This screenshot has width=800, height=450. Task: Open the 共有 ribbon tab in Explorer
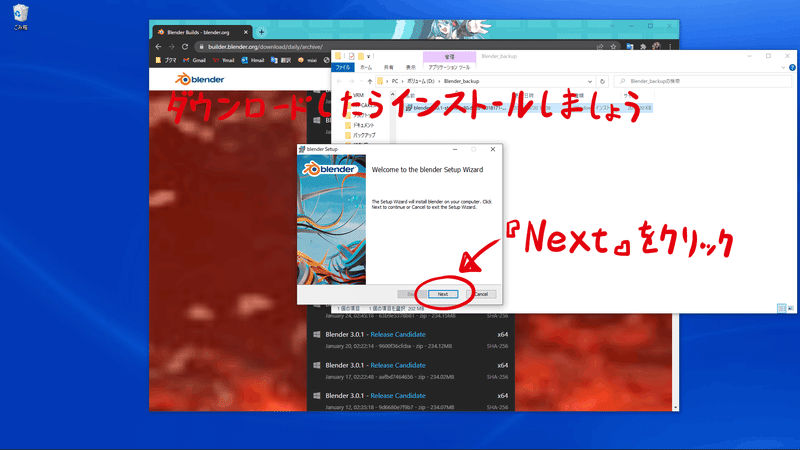(x=389, y=67)
